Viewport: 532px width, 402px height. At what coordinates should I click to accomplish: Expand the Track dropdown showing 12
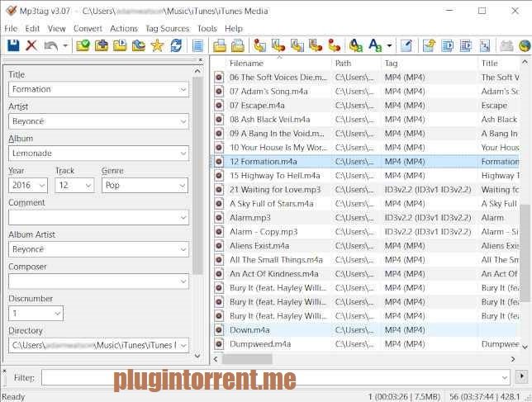coord(88,186)
